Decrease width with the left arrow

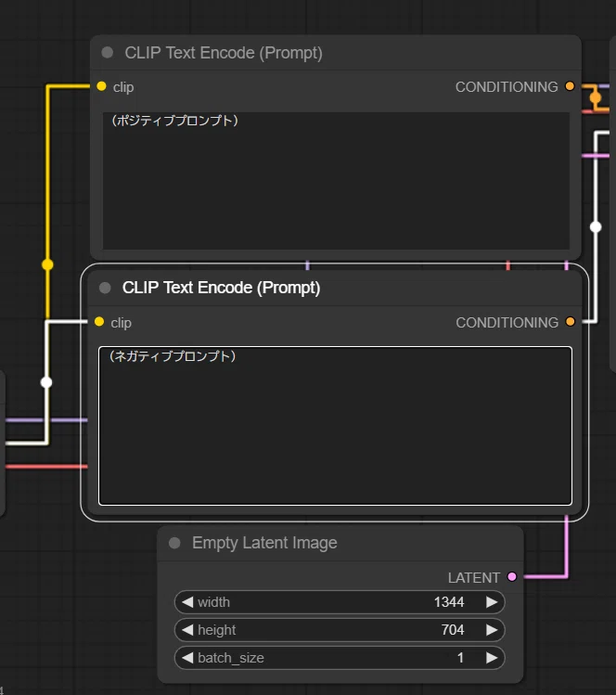click(187, 602)
